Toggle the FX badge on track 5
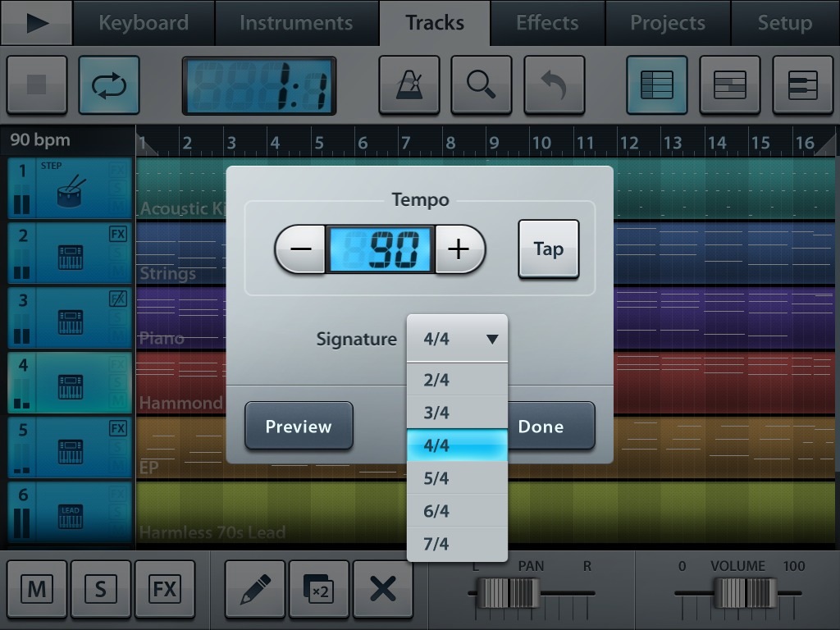 tap(118, 428)
